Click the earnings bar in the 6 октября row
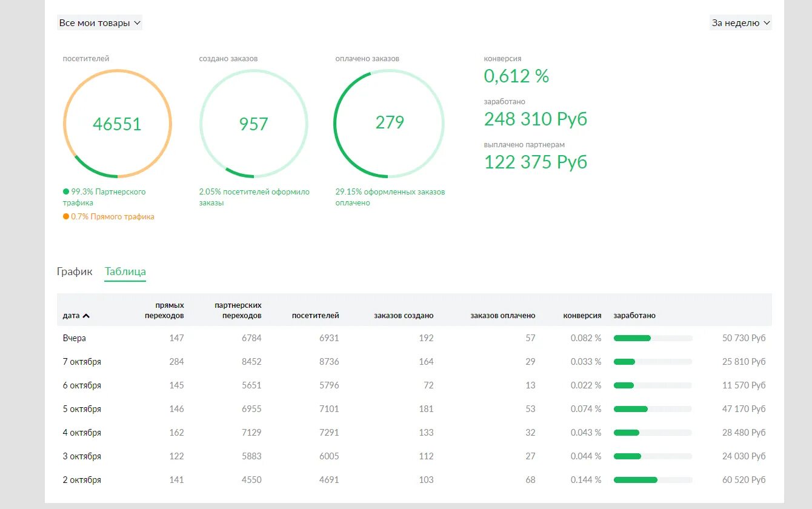Screen dimensions: 812x509 [653, 385]
